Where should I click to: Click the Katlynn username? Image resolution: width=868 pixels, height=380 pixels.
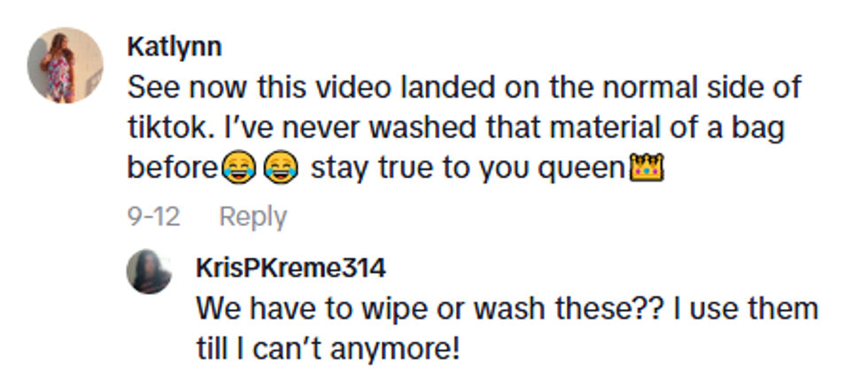(x=174, y=47)
